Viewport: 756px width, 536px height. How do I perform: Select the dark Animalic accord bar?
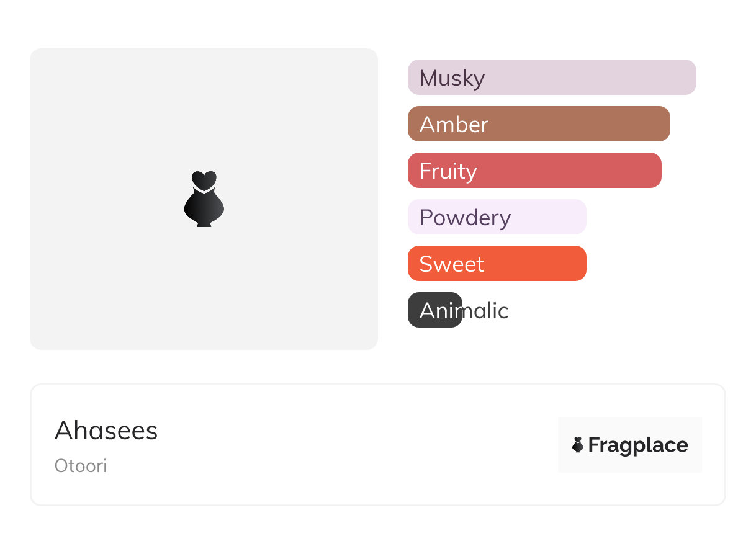pos(434,310)
